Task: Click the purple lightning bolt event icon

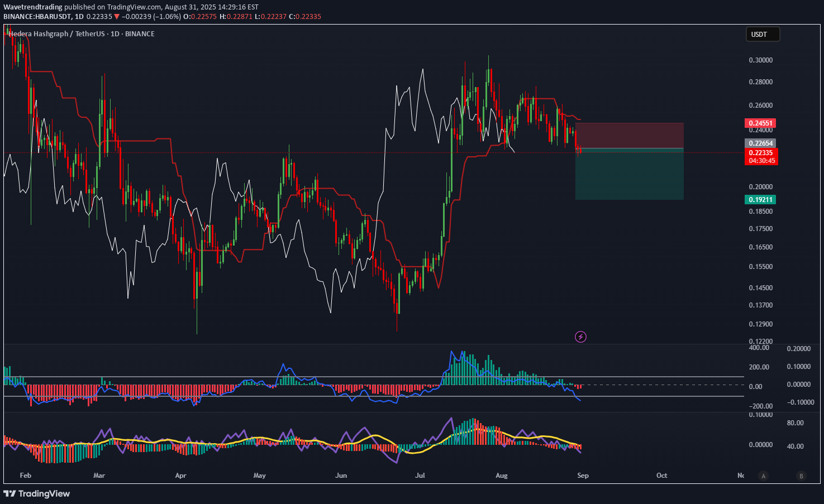Action: 581,337
